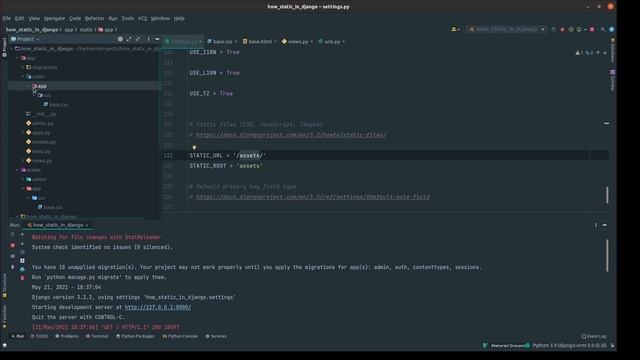Collapse the static folder node
Image resolution: width=640 pixels, height=360 pixels.
pos(23,77)
